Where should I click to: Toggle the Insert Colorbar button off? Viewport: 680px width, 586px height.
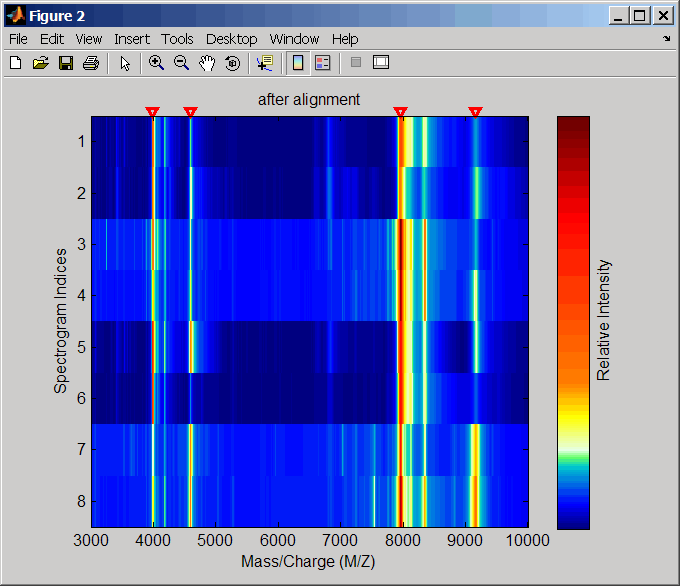[x=298, y=63]
